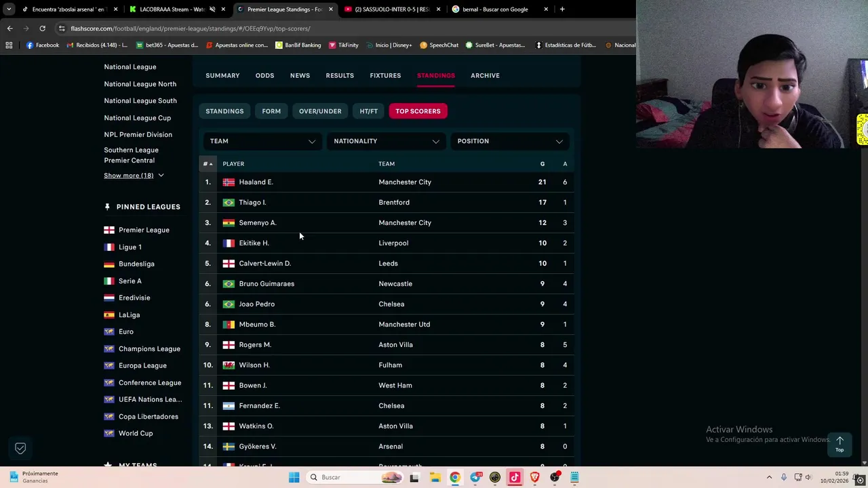Open Notepad from the taskbar
The width and height of the screenshot is (868, 488).
574,477
